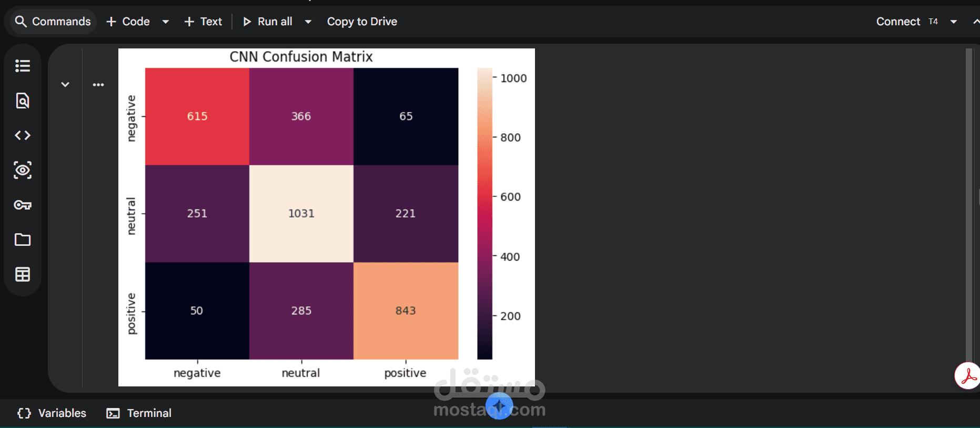The width and height of the screenshot is (980, 428).
Task: Open the Run all options dropdown
Action: 308,22
